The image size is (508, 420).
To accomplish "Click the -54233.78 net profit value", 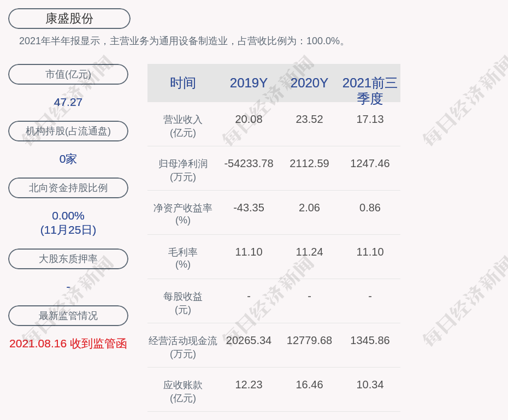I will point(249,163).
